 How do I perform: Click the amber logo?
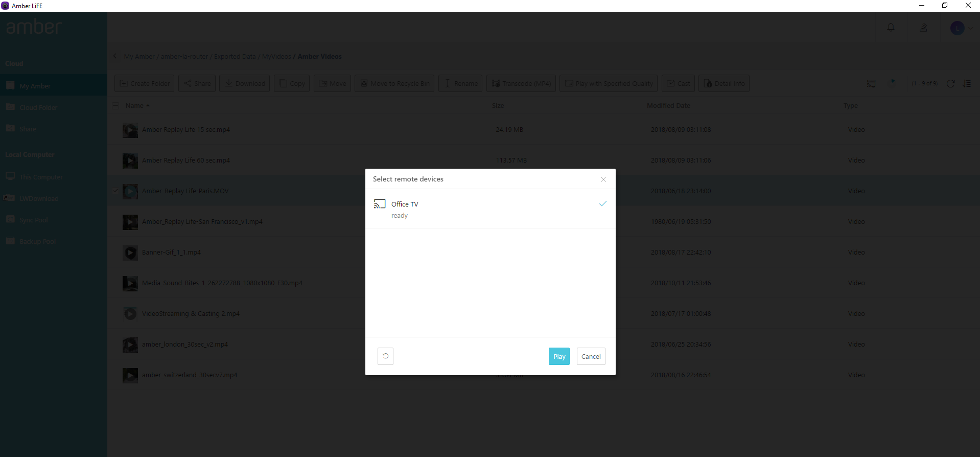(x=34, y=27)
